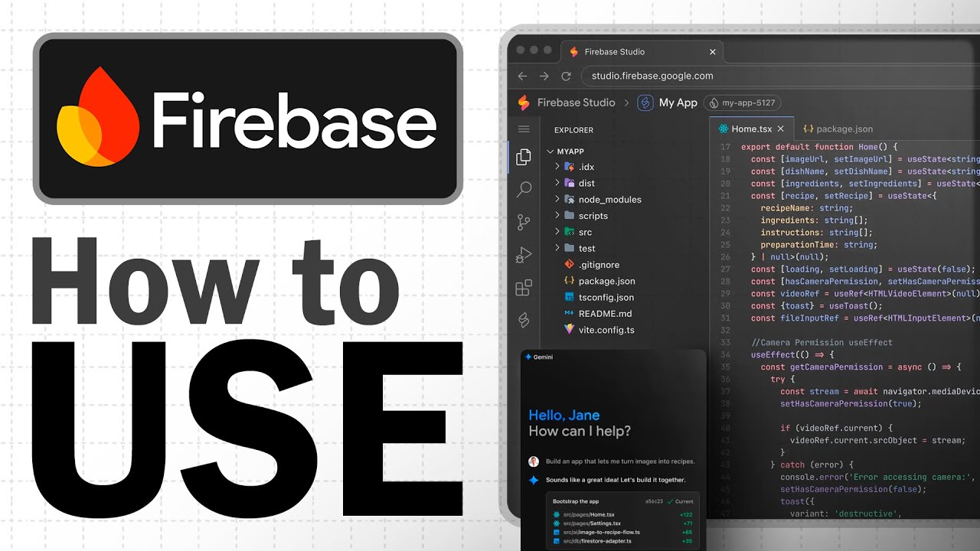Viewport: 980px width, 551px height.
Task: Reload the page with the refresh icon
Action: coord(566,76)
